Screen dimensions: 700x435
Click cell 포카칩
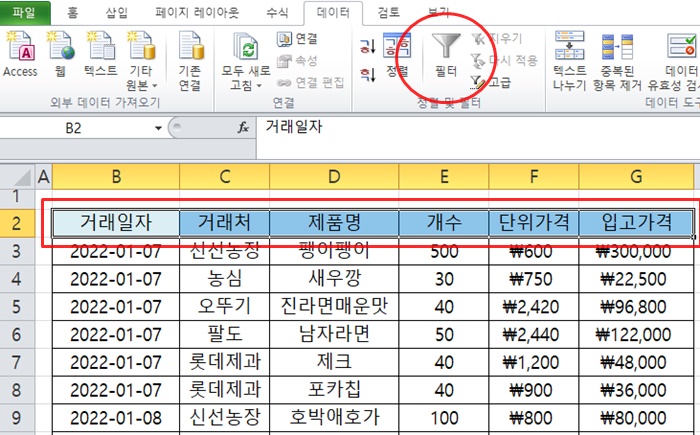click(x=334, y=390)
